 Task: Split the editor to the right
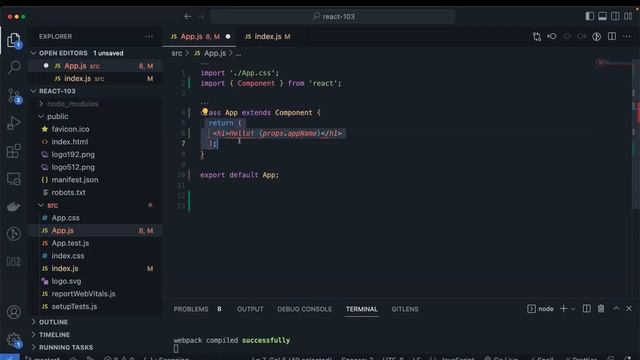click(612, 36)
